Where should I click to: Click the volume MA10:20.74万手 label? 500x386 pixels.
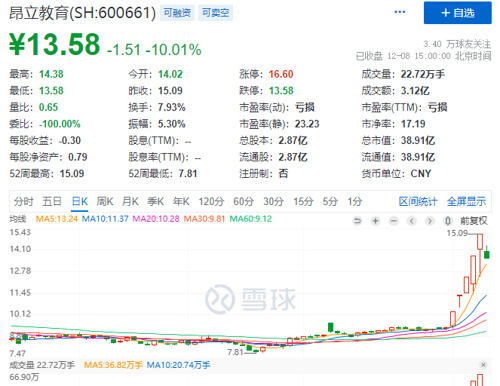point(178,365)
